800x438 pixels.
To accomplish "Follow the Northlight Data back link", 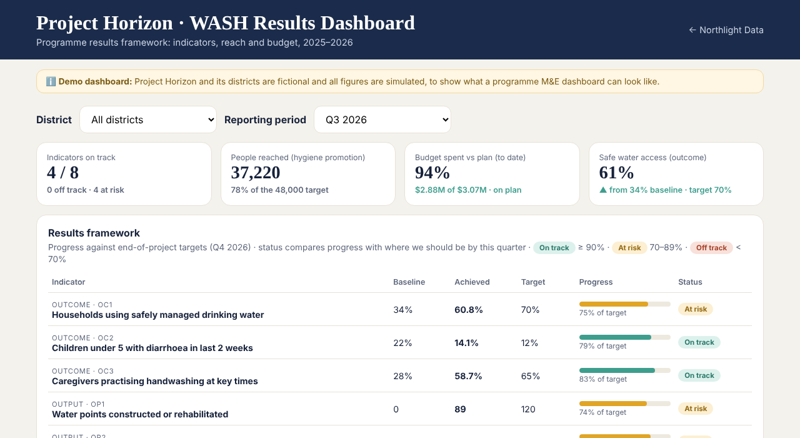I will 726,30.
